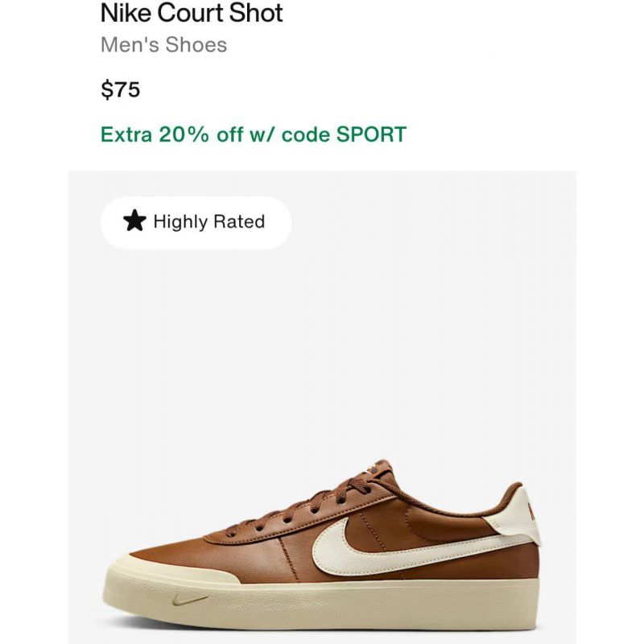Click the Men's Shoes category subtitle
The width and height of the screenshot is (644, 644).
pyautogui.click(x=163, y=45)
